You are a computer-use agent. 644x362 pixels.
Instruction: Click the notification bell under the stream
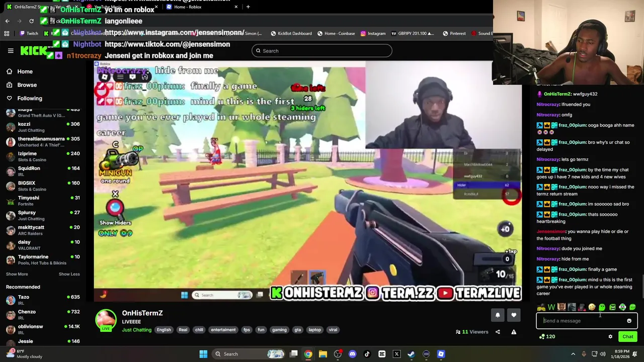tap(498, 315)
